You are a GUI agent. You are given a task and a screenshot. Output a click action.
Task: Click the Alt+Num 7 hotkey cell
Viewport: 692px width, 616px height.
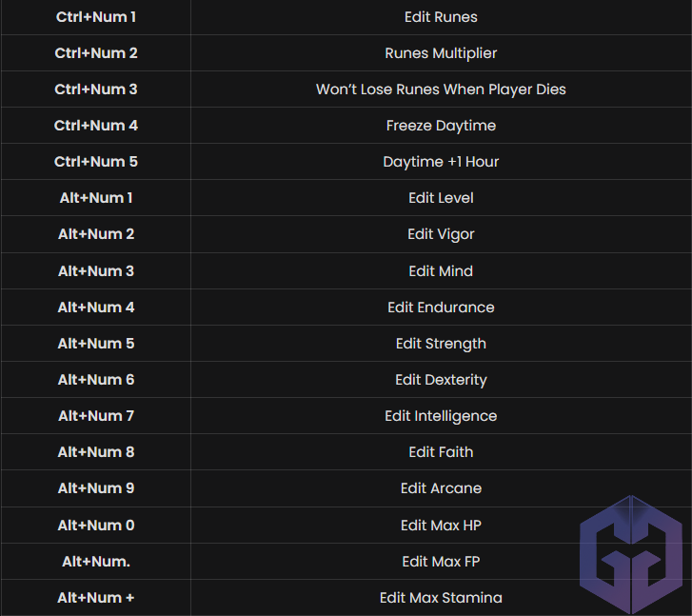click(95, 416)
